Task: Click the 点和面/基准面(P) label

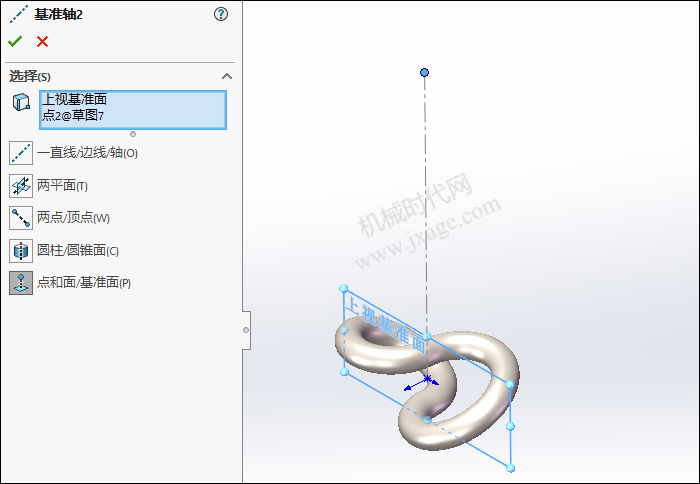Action: [84, 282]
